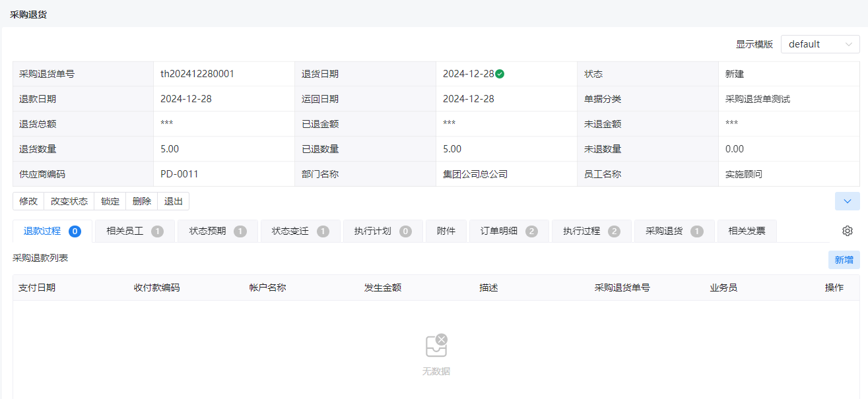Click the green check icon after 退货日期
Viewport: 868px width, 399px height.
point(500,74)
